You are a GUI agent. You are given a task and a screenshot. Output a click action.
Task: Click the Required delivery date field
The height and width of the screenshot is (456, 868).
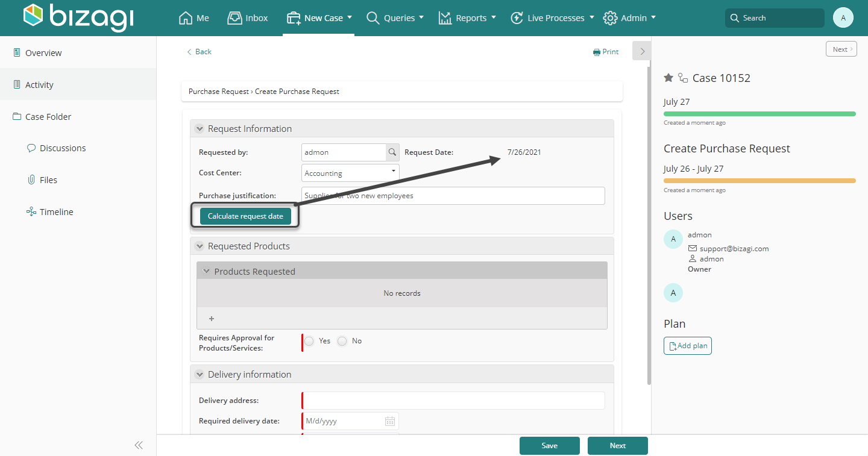pos(344,421)
